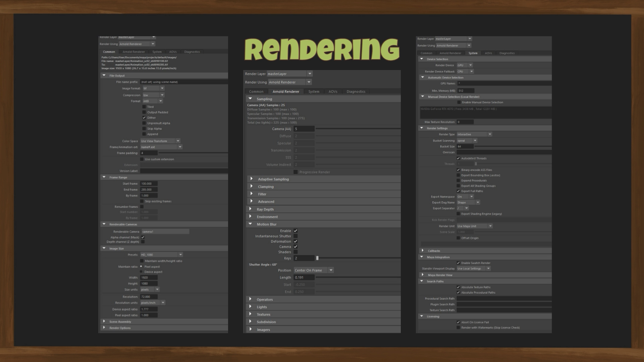Expand the Imagers section

(250, 329)
